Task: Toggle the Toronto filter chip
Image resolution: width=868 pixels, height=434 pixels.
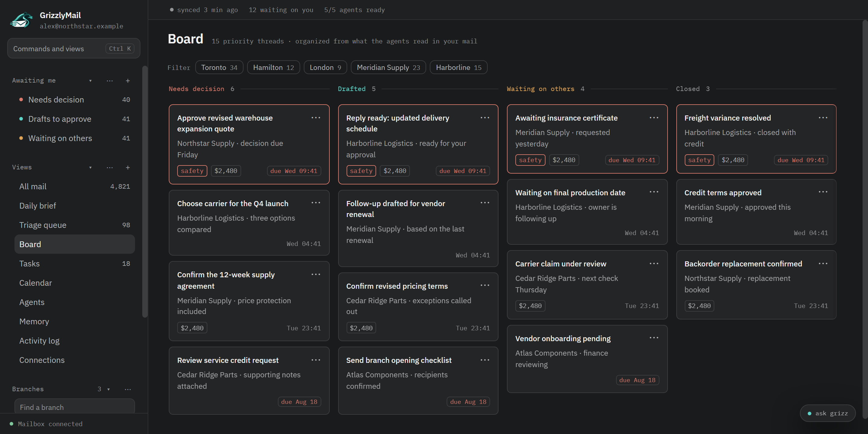Action: coord(219,68)
